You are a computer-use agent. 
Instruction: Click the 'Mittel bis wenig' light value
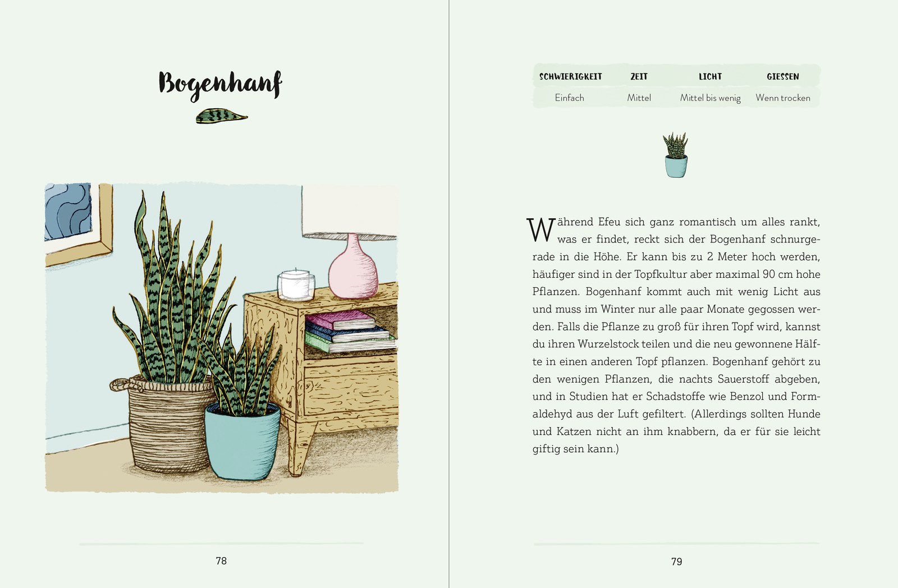click(x=710, y=98)
